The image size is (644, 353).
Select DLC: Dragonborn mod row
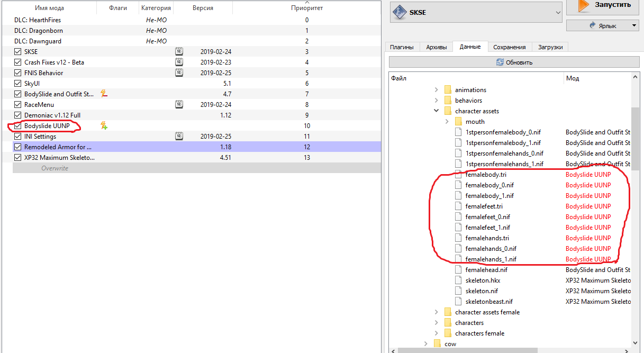[196, 30]
